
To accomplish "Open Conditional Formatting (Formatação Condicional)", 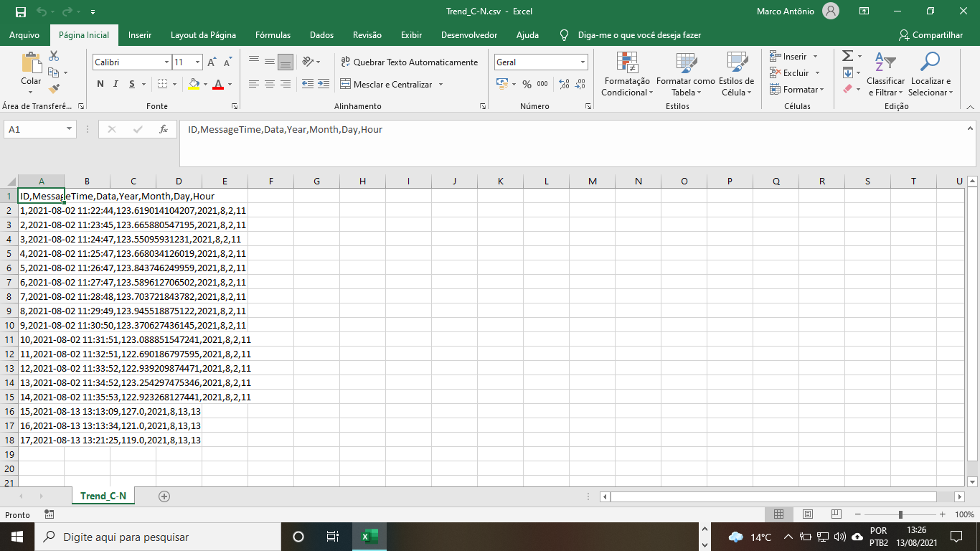I will 626,75.
